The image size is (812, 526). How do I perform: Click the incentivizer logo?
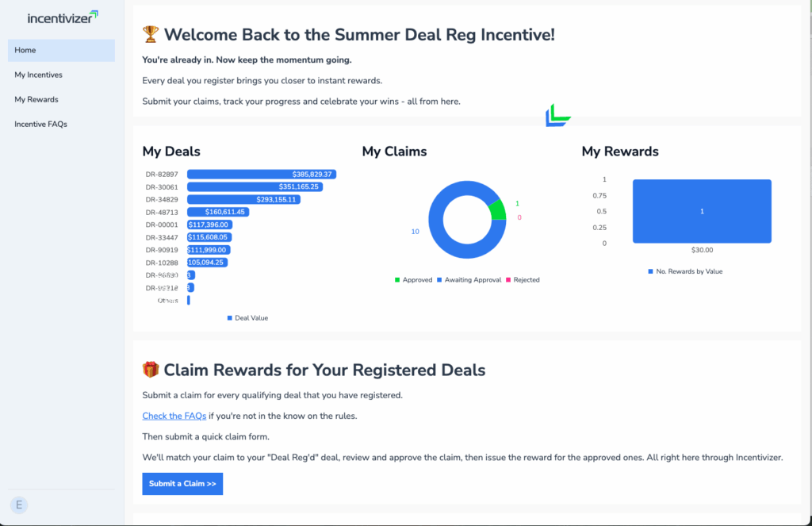(x=61, y=17)
